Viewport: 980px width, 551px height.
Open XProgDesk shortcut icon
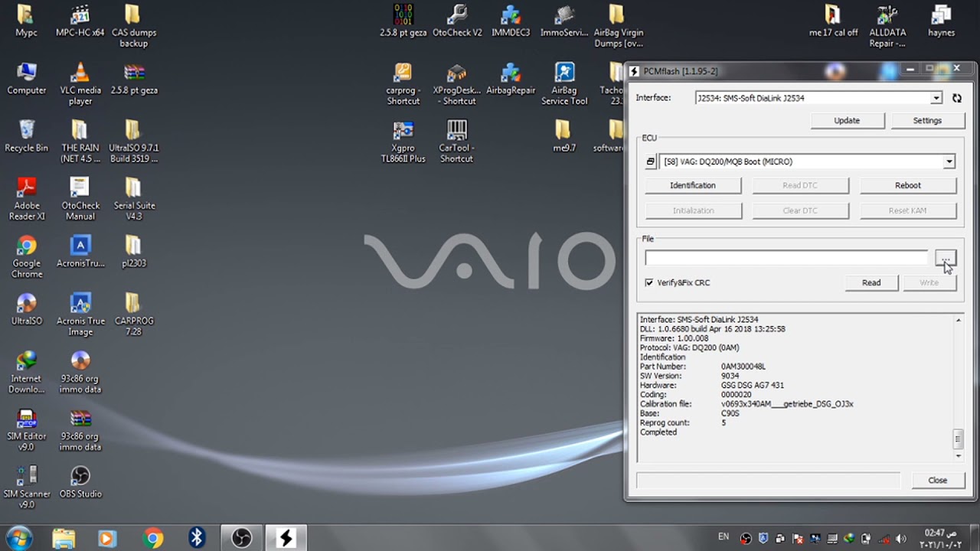tap(457, 83)
